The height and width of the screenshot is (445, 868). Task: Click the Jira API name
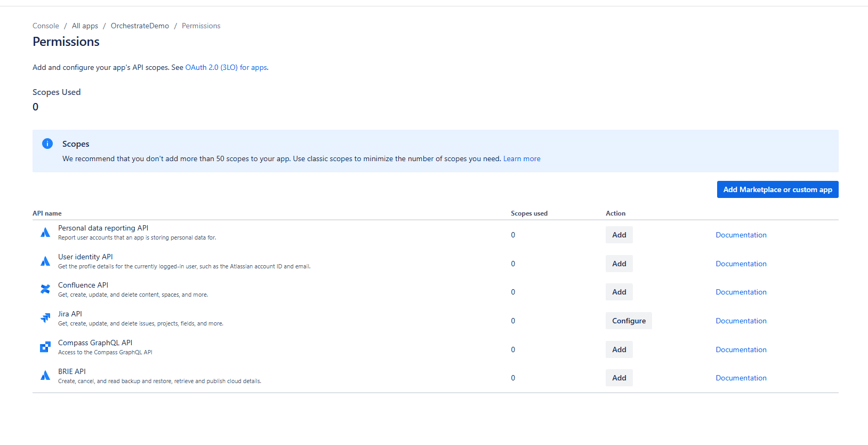(70, 314)
